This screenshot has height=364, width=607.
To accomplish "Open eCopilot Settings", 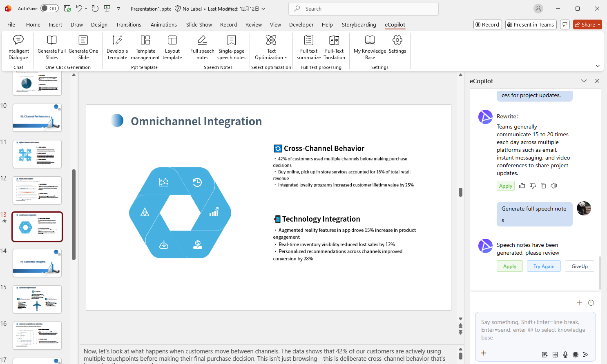I will click(397, 46).
